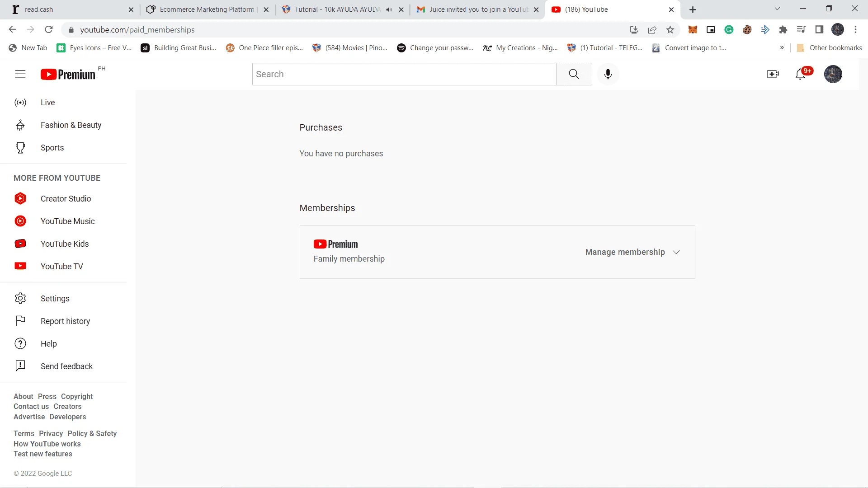Viewport: 868px width, 488px height.
Task: Click the Creator Studio icon
Action: tap(20, 198)
